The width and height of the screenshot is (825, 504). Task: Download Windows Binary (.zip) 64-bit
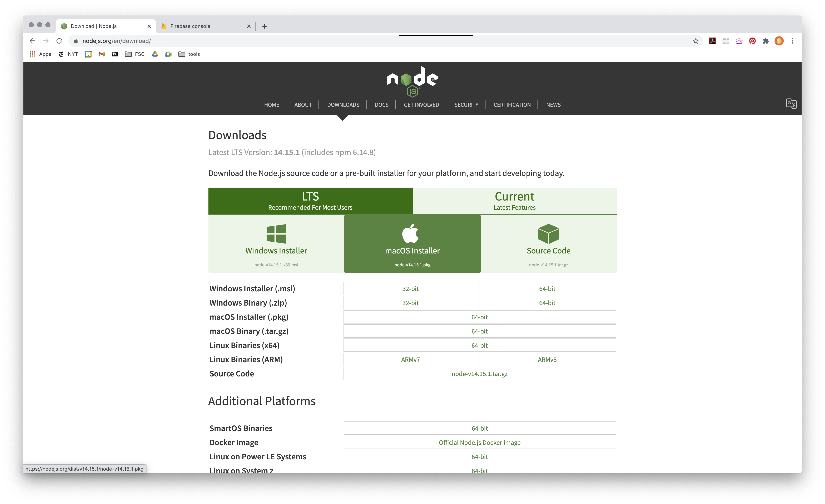tap(547, 303)
